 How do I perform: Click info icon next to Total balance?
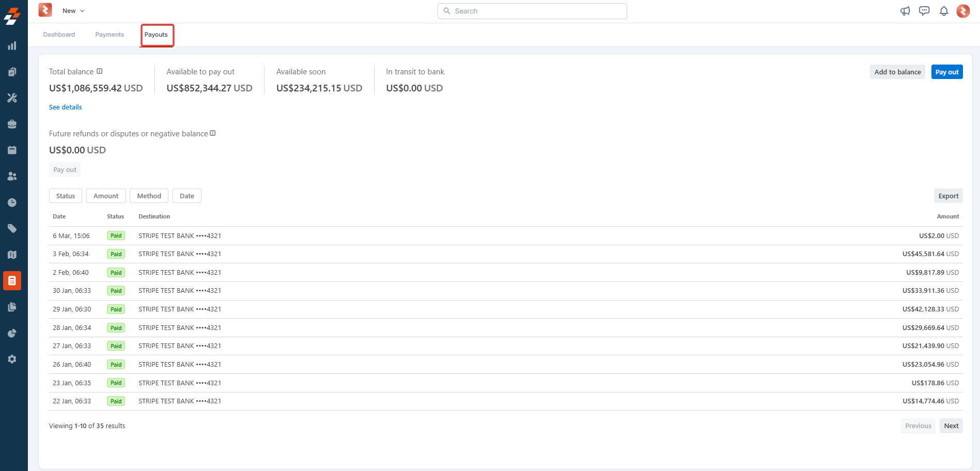point(100,71)
